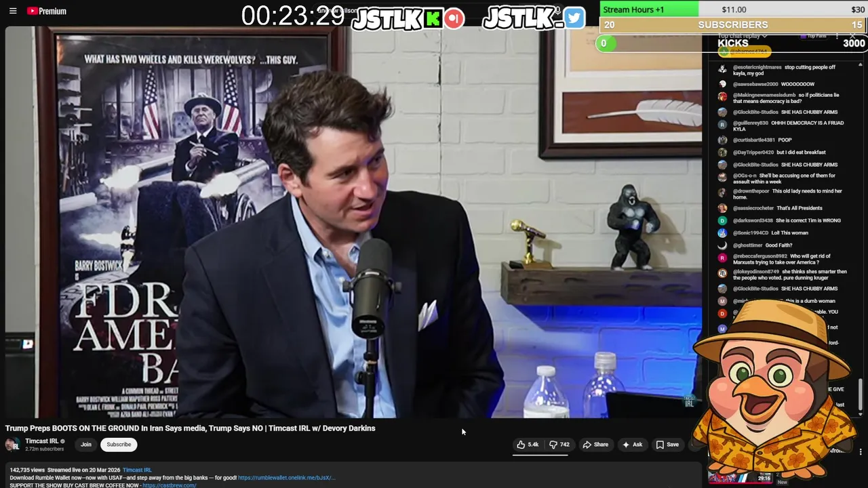Click the 'WOOOOOOOW' chat message
Viewport: 868px width, 488px height.
[x=797, y=84]
